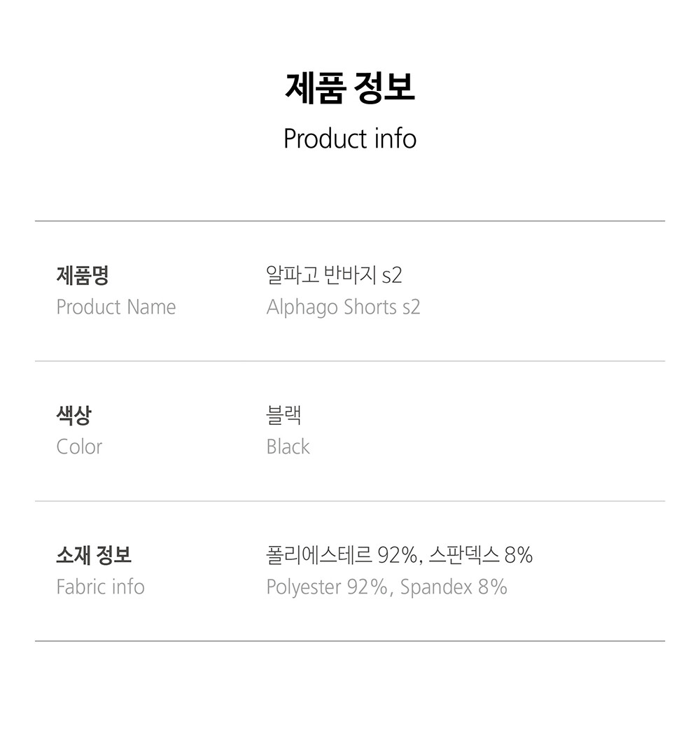
Task: Click the 스판덱스 8% text
Action: (480, 555)
